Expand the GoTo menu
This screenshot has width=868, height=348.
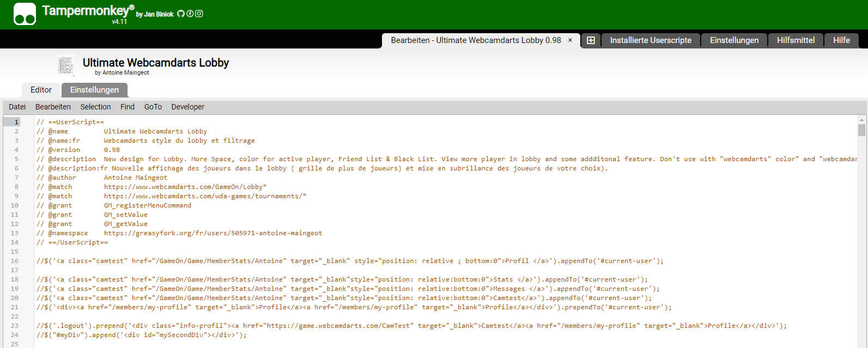pos(153,107)
